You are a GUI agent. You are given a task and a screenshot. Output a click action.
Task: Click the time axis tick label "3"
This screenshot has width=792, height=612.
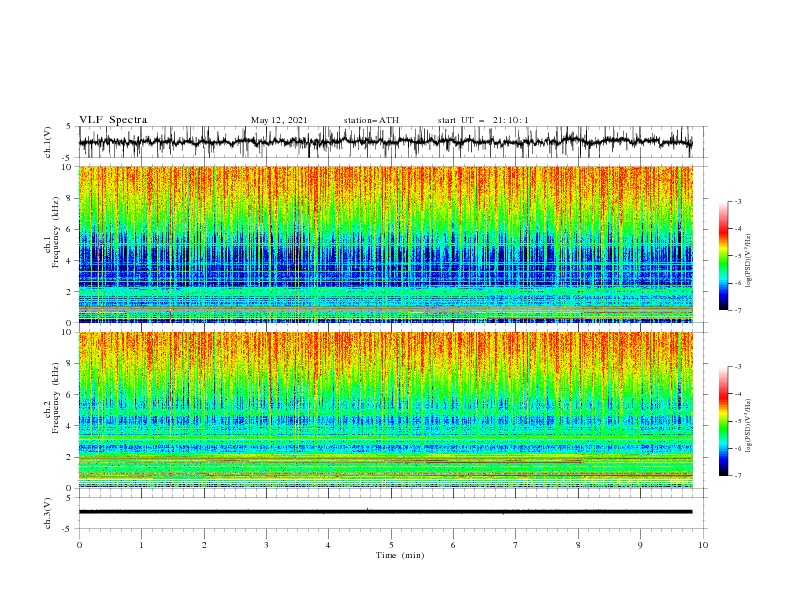coord(266,545)
